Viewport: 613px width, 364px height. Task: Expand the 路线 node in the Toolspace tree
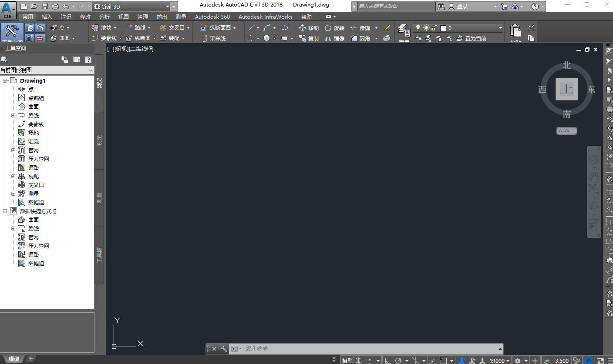coord(13,115)
